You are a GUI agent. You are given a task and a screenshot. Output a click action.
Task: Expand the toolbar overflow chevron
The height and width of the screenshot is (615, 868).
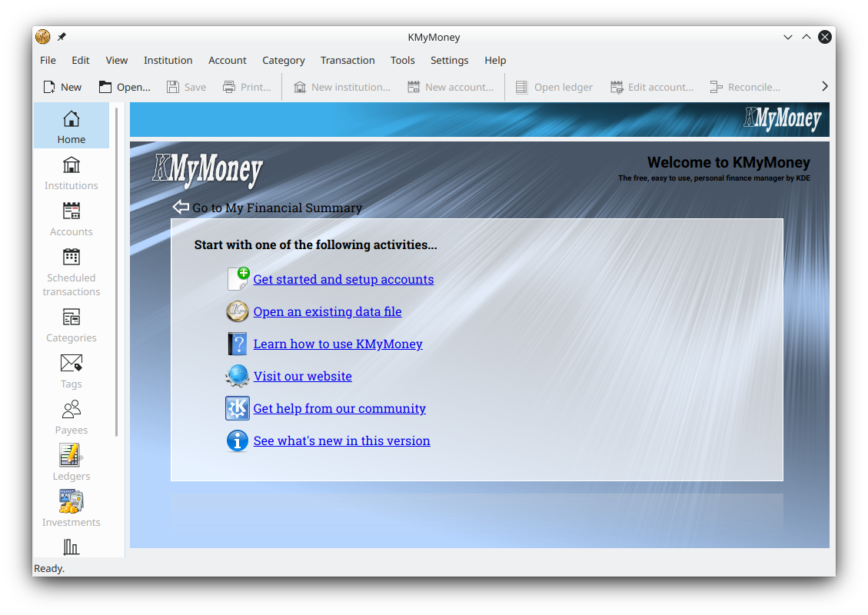[x=824, y=87]
